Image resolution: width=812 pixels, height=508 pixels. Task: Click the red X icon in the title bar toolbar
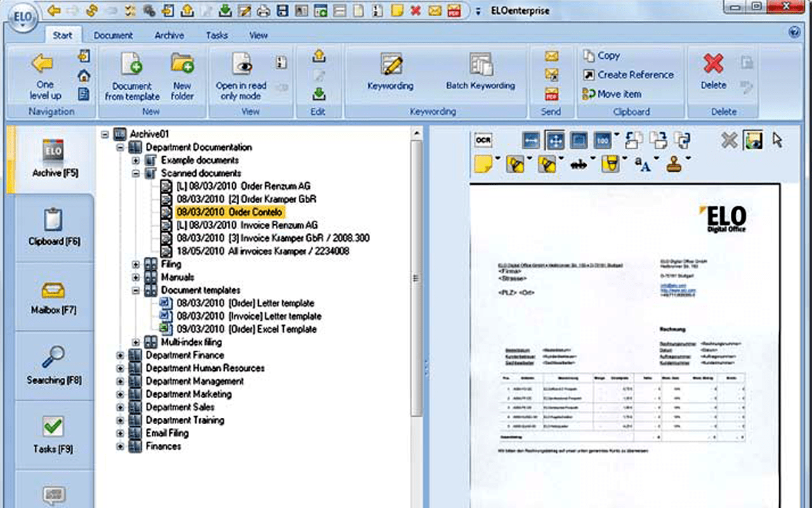[416, 10]
